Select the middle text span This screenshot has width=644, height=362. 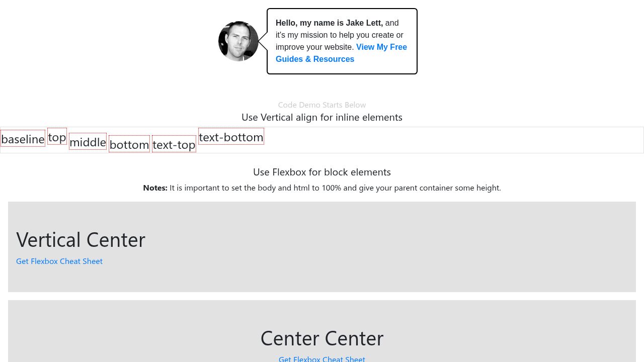(88, 142)
